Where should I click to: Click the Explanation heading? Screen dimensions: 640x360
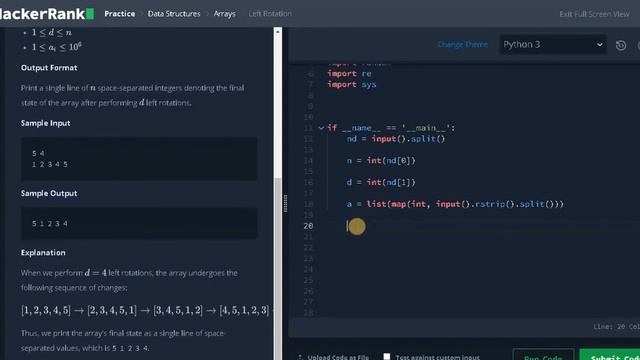(43, 252)
